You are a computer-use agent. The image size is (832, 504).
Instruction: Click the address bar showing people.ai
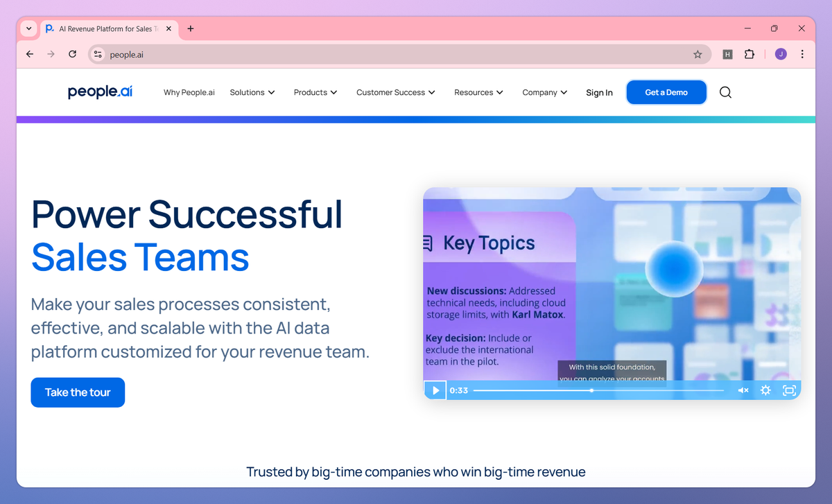(x=399, y=54)
